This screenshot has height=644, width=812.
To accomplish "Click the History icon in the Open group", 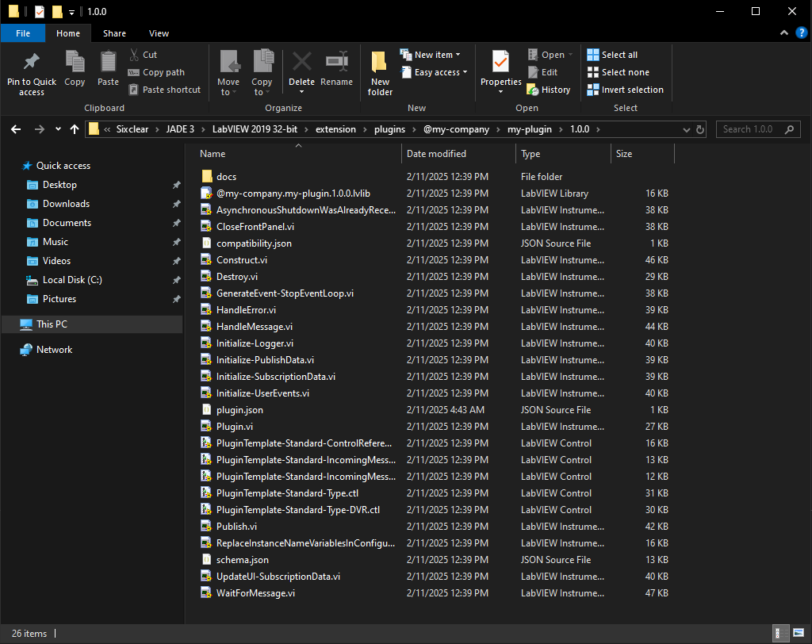I will (x=550, y=89).
